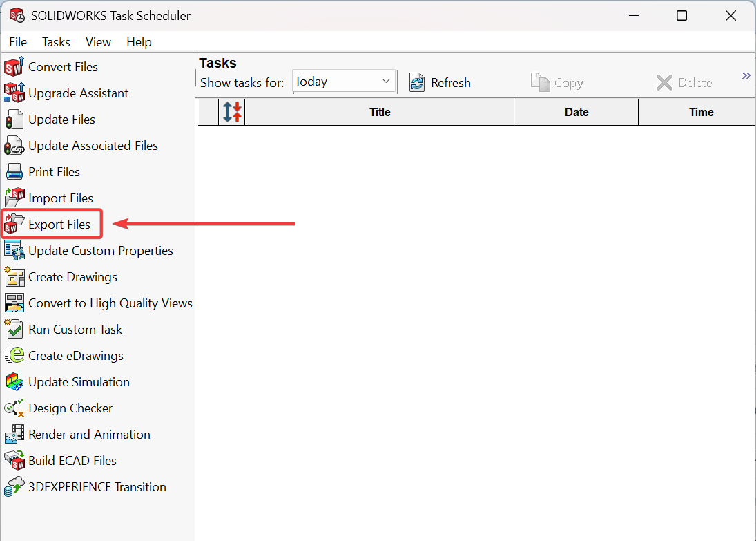The width and height of the screenshot is (756, 541).
Task: Click the Render and Animation label
Action: tap(89, 435)
